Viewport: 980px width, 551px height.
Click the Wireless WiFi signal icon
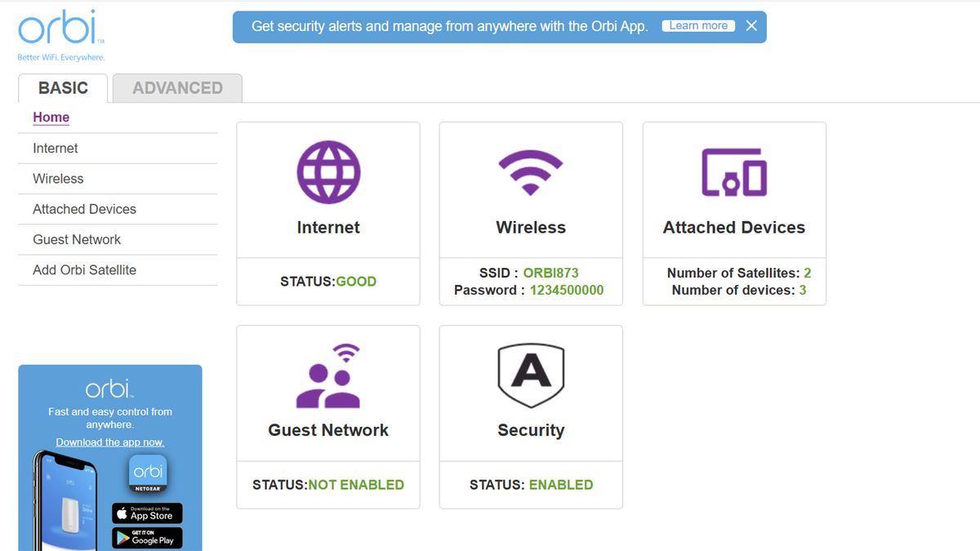coord(531,172)
